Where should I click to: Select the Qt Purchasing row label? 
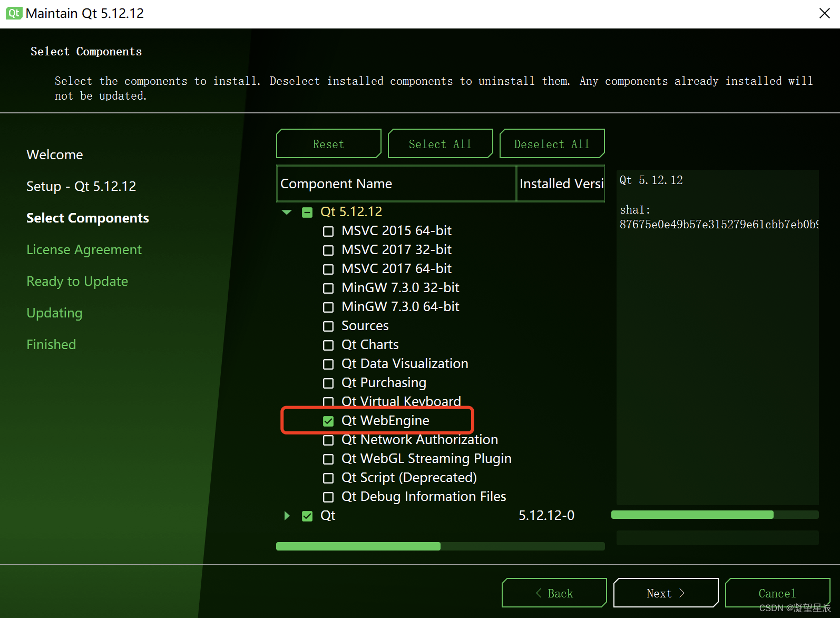tap(384, 382)
